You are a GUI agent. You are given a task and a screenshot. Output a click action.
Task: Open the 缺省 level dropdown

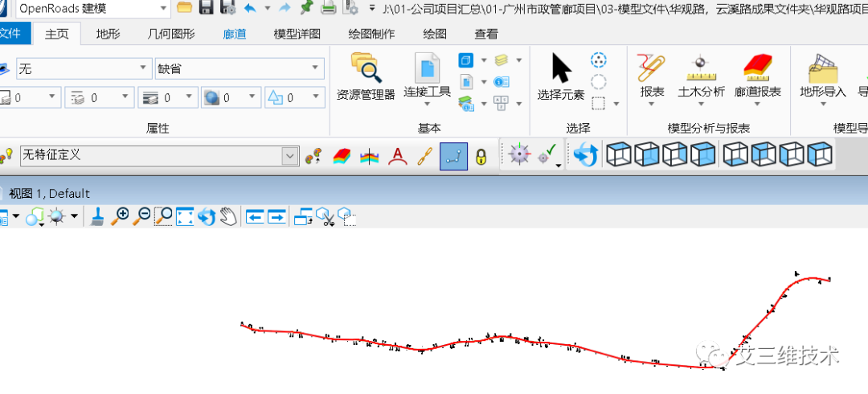point(319,69)
